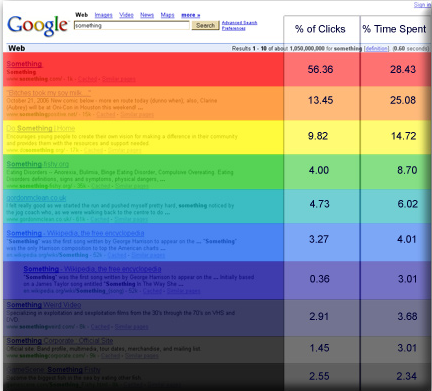Open Cached link under the first result
The width and height of the screenshot is (432, 391).
pos(87,79)
